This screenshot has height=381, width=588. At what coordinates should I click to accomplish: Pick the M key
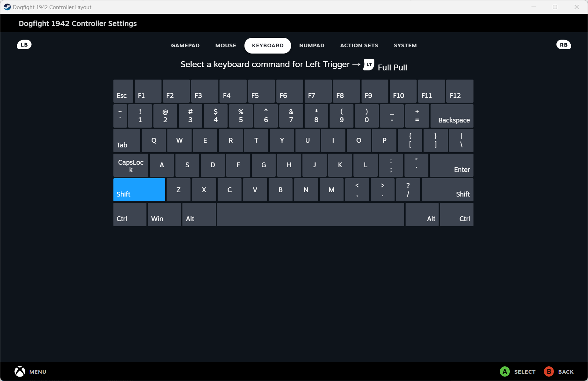point(331,190)
